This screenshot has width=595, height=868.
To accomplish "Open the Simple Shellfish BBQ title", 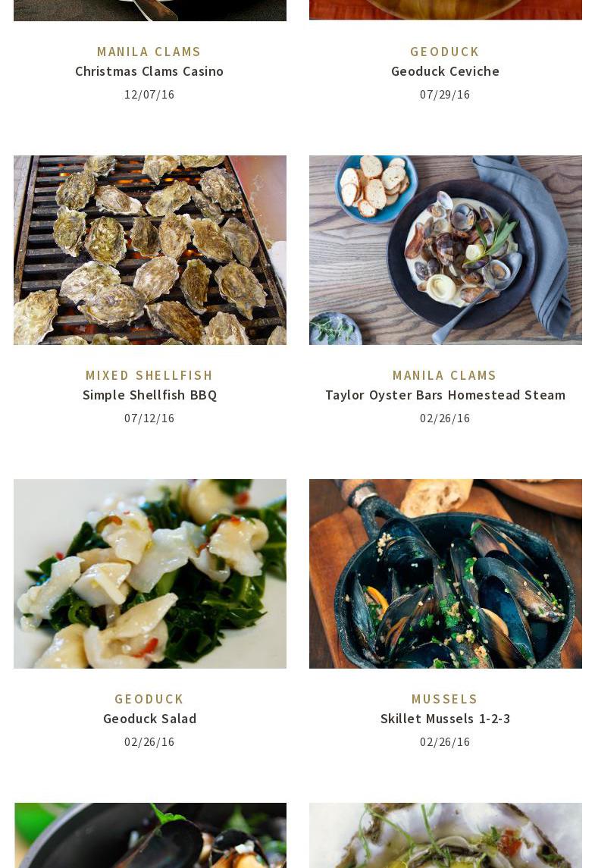I will click(149, 395).
